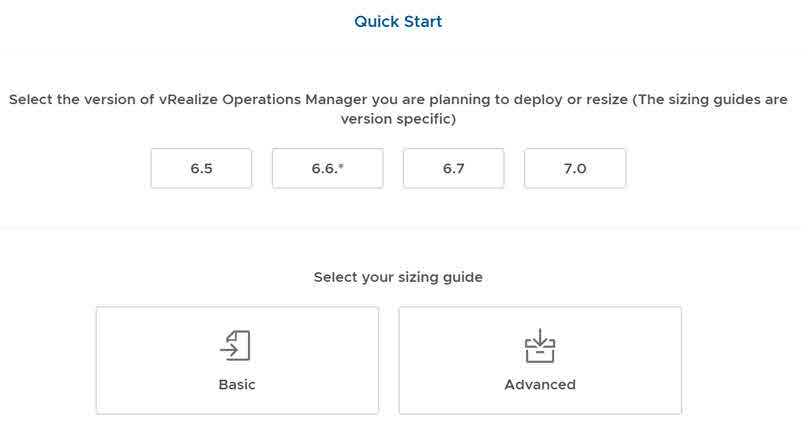This screenshot has height=425, width=801.
Task: Pick version 6.7 for deployment
Action: point(454,169)
